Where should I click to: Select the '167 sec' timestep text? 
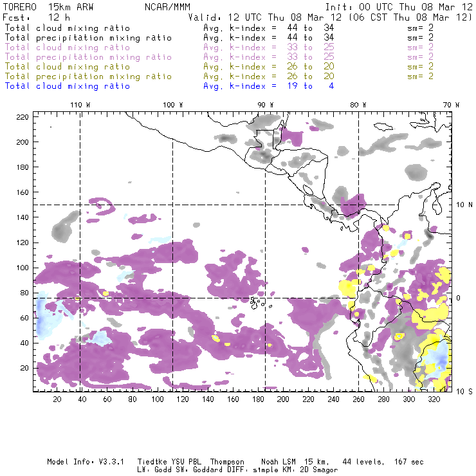(409, 462)
